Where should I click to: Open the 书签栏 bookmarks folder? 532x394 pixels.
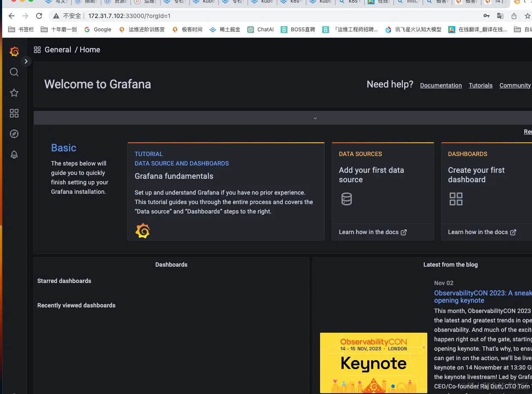pyautogui.click(x=21, y=30)
